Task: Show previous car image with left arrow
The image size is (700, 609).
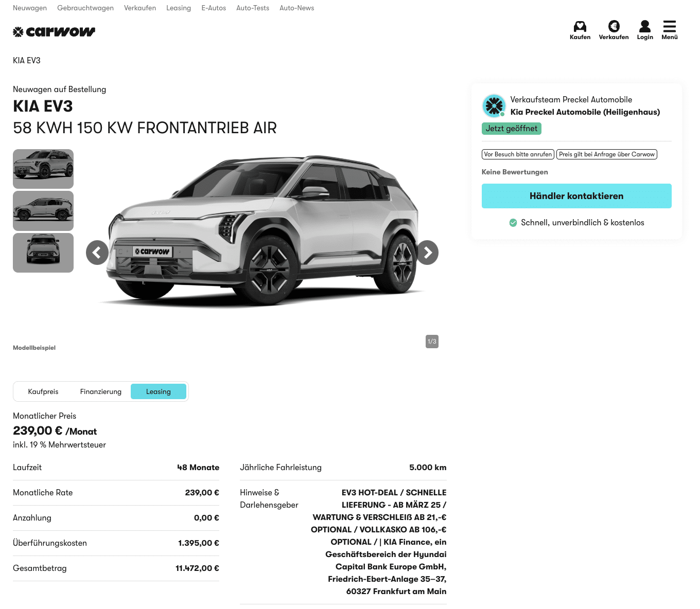Action: (97, 253)
